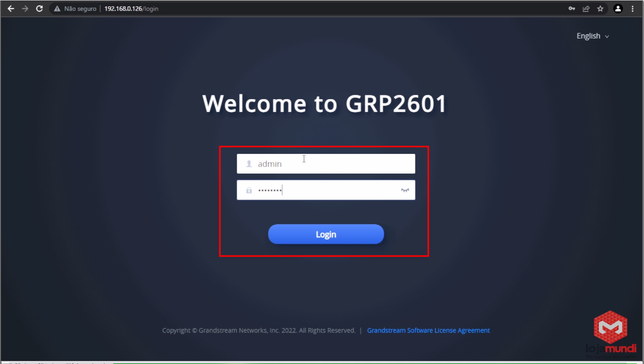Bookmark this page with star icon
The height and width of the screenshot is (364, 644).
coord(600,9)
